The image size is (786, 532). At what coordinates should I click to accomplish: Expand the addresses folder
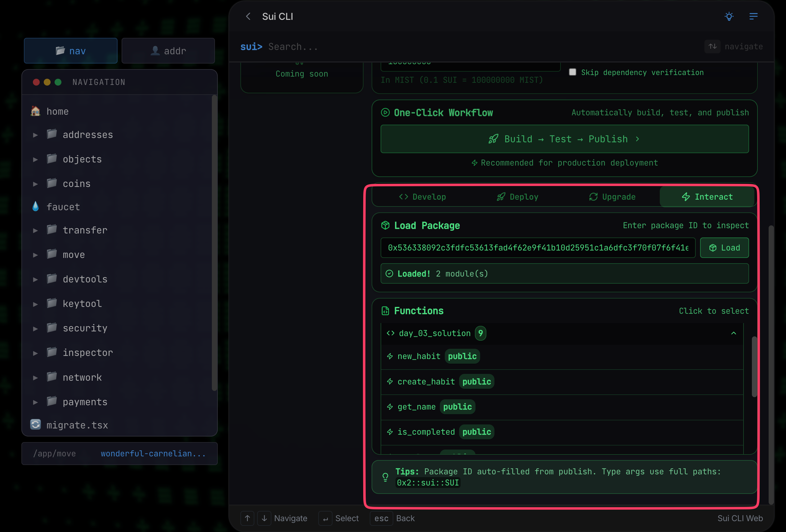point(35,135)
